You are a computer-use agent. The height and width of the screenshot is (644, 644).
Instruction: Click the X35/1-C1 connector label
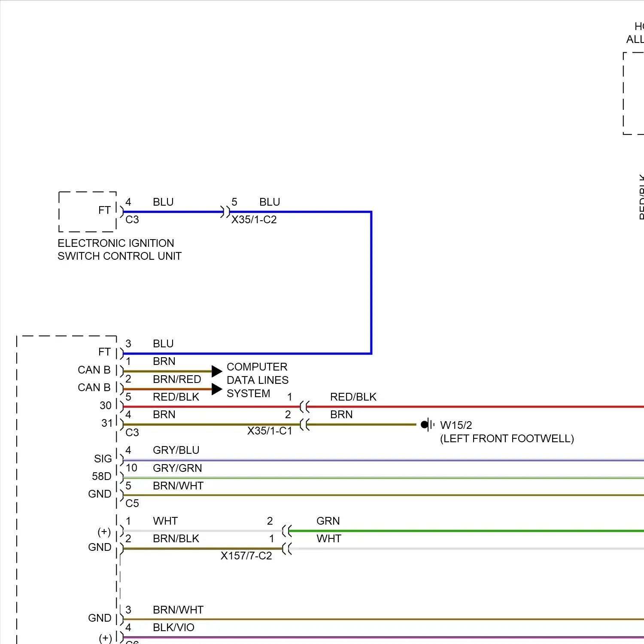point(270,431)
